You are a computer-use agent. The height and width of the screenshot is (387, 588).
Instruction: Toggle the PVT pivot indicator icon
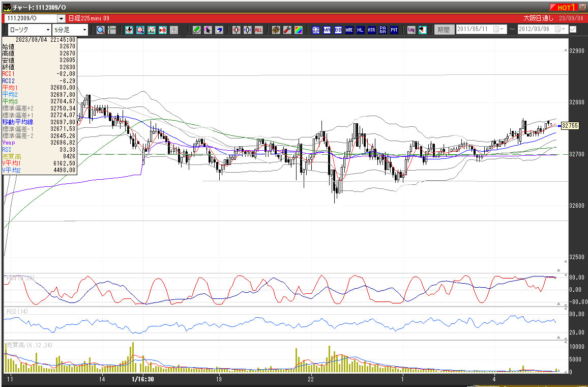coord(394,30)
